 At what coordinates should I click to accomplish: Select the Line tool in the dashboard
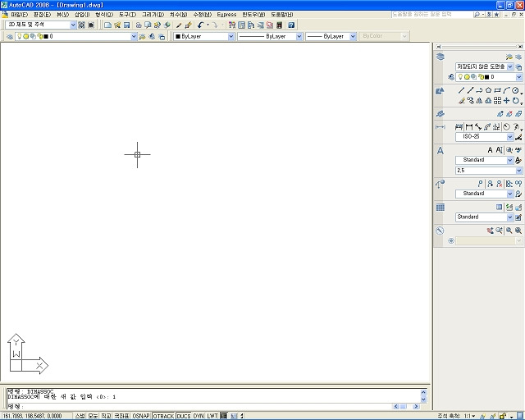click(x=461, y=90)
